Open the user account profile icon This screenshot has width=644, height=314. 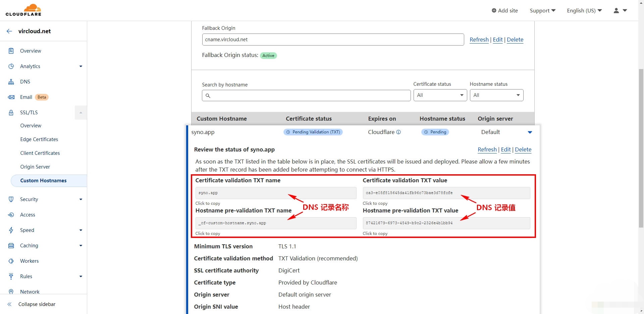[616, 11]
